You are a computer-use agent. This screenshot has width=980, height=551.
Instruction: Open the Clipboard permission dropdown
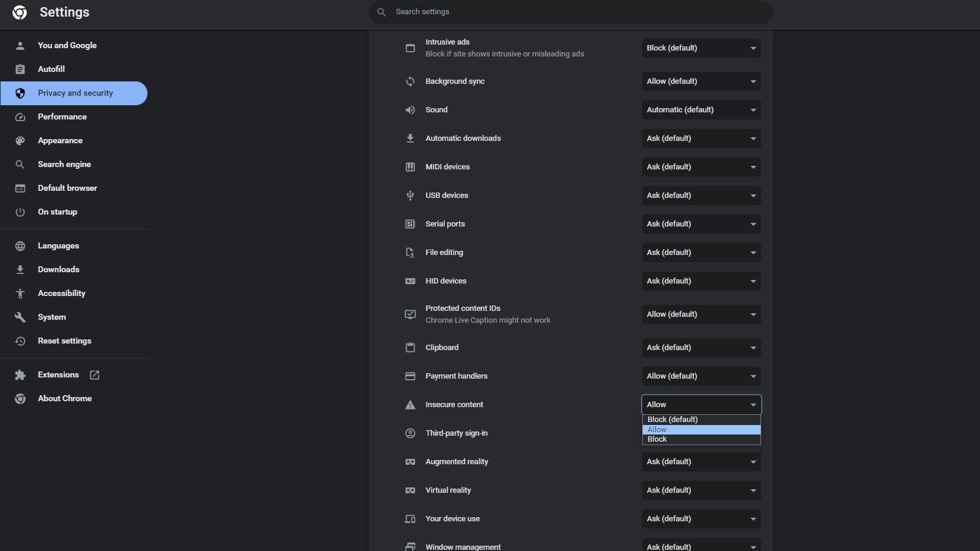[x=701, y=348]
